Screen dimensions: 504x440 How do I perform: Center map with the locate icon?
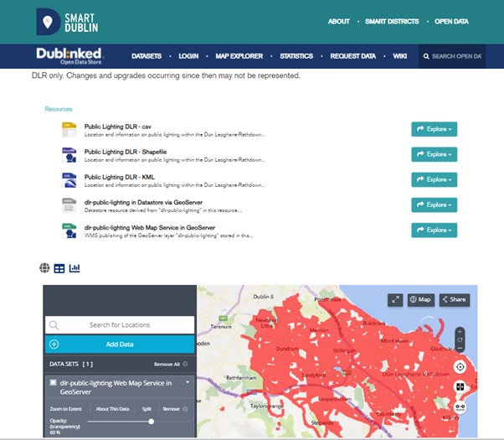[460, 367]
